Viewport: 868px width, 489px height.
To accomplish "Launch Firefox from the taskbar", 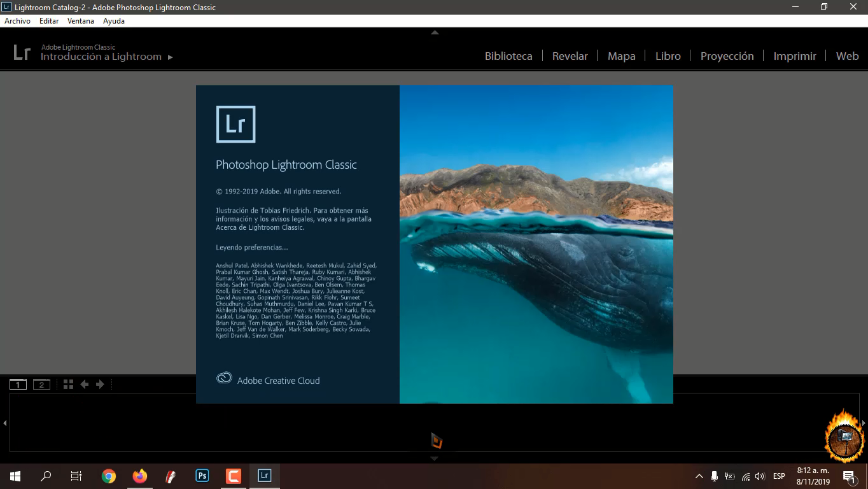I will [140, 476].
